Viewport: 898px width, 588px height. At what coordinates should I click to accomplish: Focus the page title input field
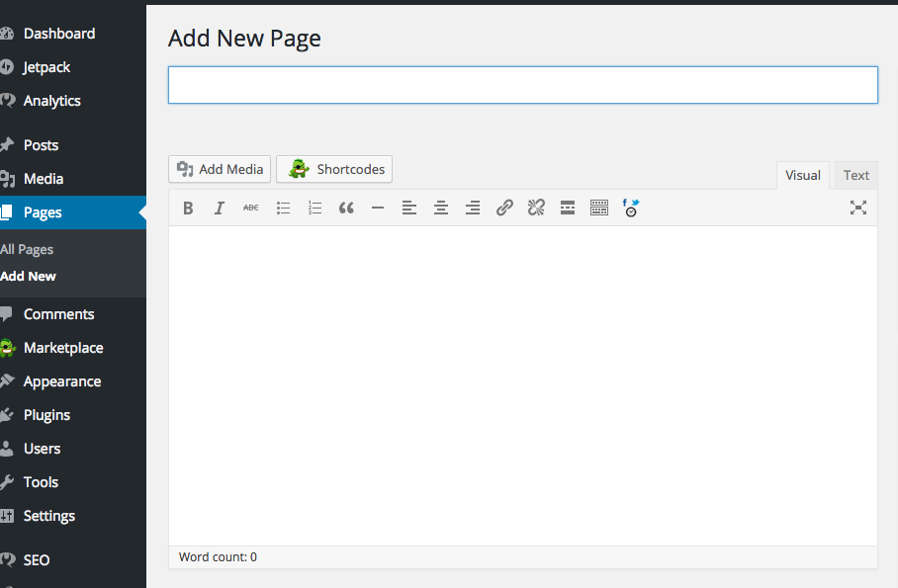click(x=523, y=85)
